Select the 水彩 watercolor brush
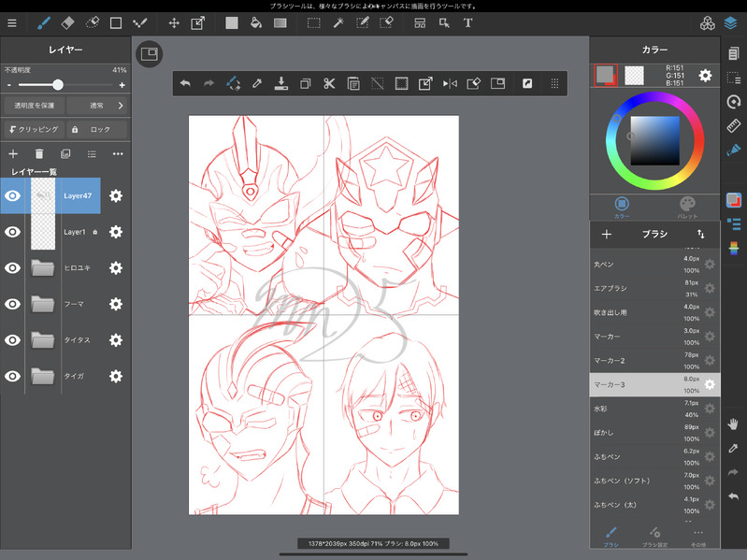Screen dimensions: 747x560 pyautogui.click(x=654, y=409)
